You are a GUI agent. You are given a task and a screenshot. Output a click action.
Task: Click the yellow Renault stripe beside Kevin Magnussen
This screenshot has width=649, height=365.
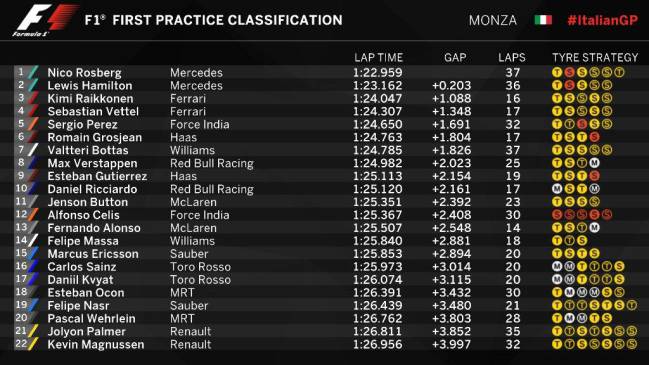point(33,344)
